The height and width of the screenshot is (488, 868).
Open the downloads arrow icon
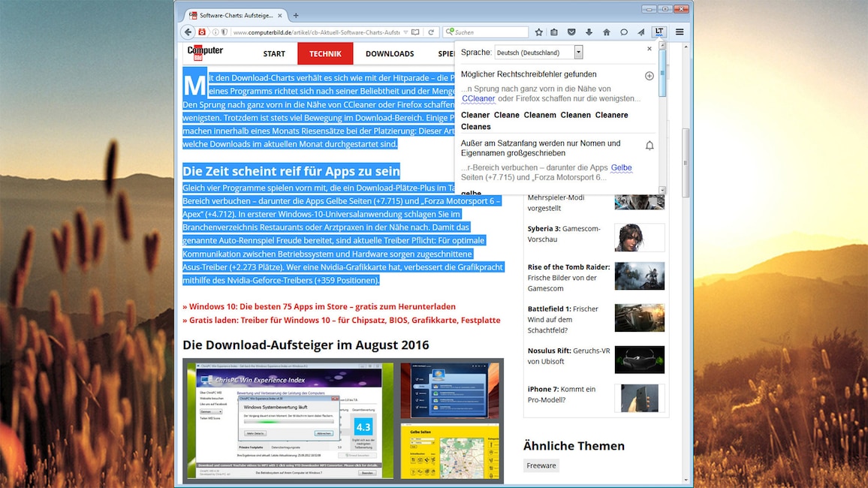[589, 32]
